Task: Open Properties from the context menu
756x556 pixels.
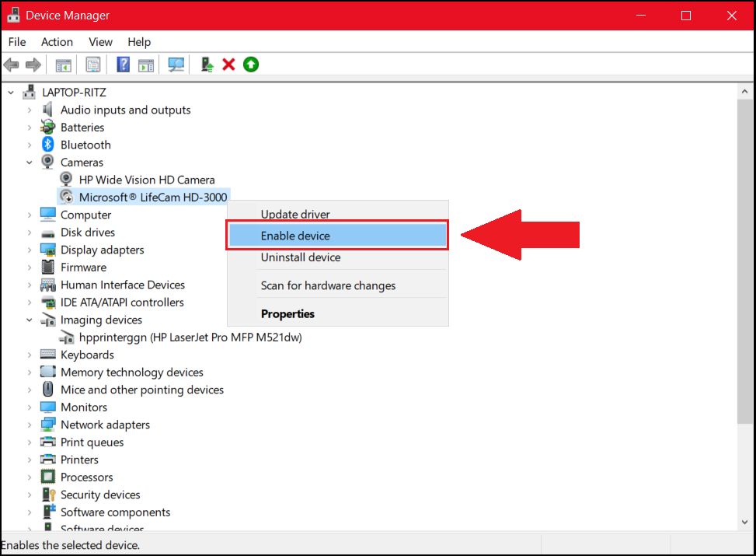Action: [x=287, y=313]
